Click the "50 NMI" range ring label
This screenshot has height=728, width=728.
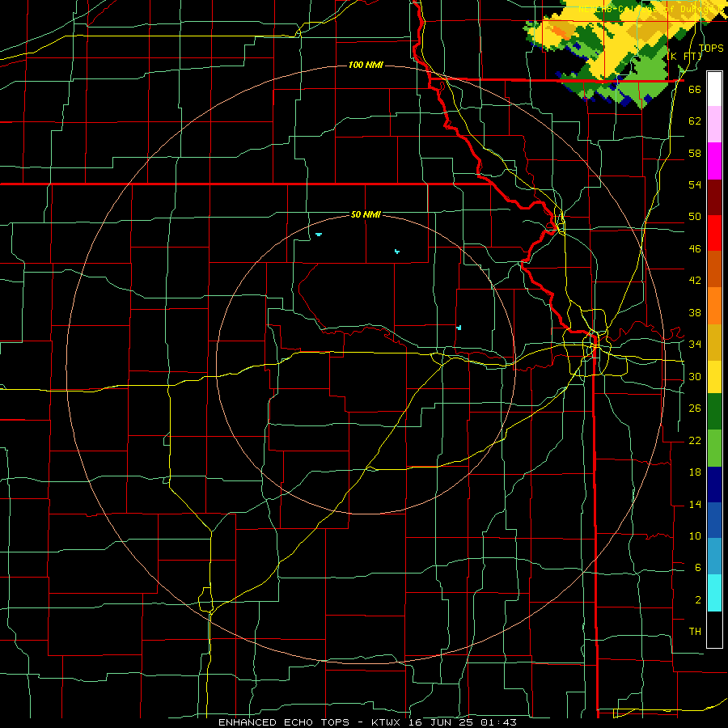coord(366,214)
